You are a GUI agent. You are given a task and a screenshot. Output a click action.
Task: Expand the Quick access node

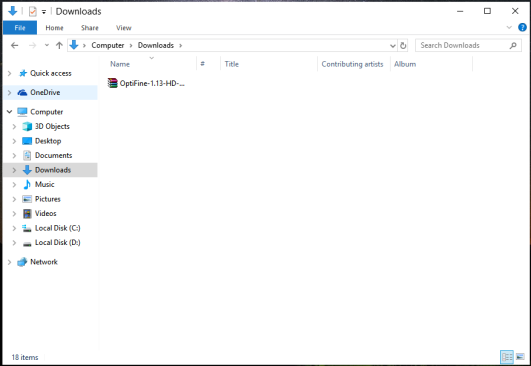click(x=9, y=73)
